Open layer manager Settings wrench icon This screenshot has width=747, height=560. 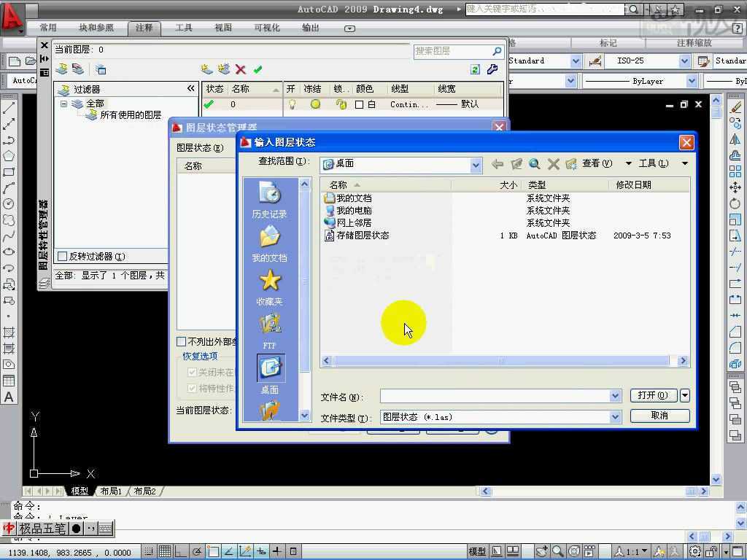pyautogui.click(x=492, y=69)
